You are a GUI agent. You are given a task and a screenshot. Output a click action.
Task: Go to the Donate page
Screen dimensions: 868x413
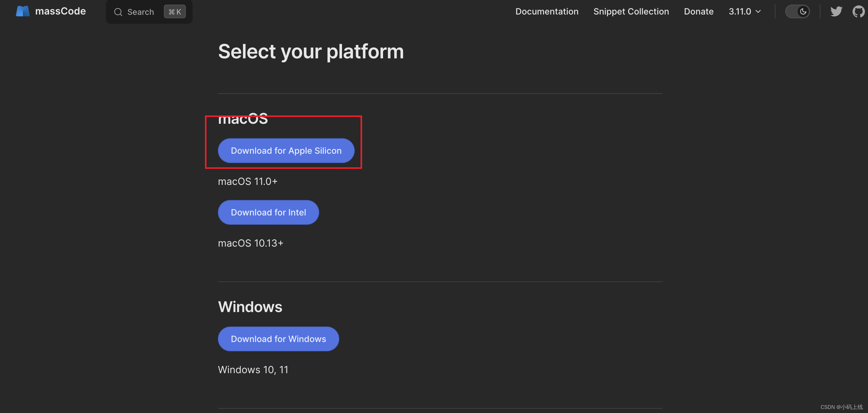click(x=699, y=11)
